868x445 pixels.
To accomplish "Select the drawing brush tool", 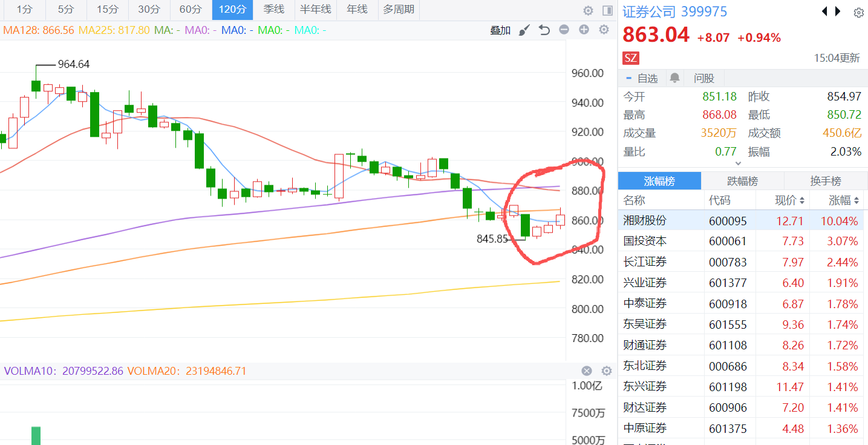I will [524, 30].
